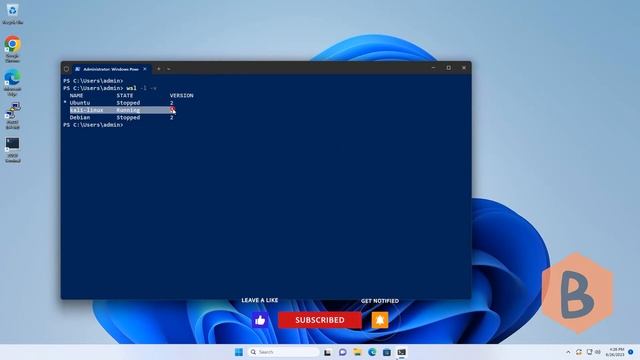
Task: Open the Microsoft Edge desktop shortcut
Action: tap(12, 82)
